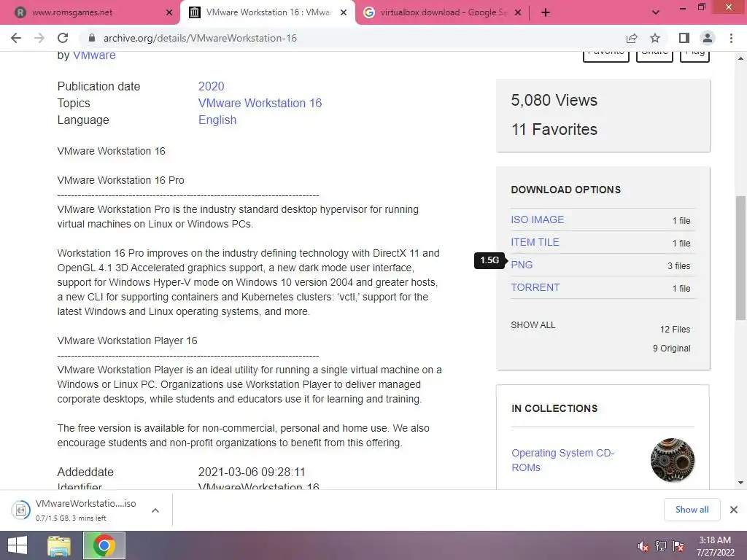This screenshot has width=747, height=560.
Task: Open Operating System CD-ROMs collection
Action: (562, 460)
